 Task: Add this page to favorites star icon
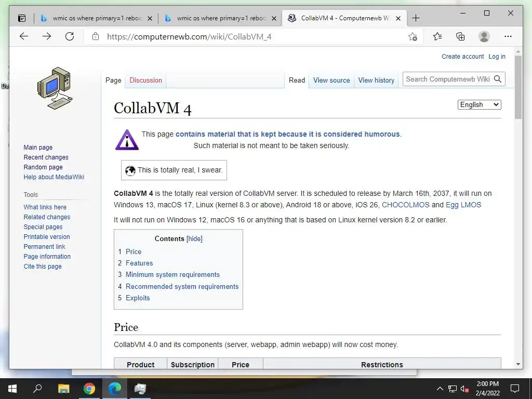point(413,37)
